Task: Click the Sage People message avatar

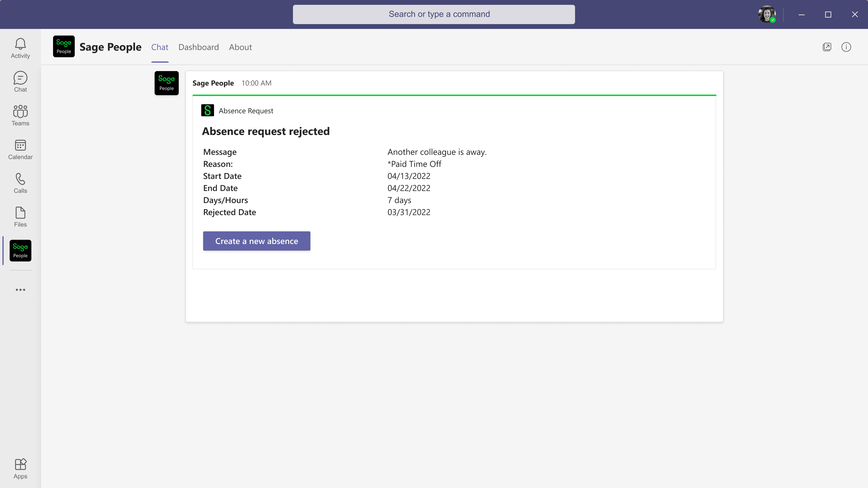Action: click(167, 83)
